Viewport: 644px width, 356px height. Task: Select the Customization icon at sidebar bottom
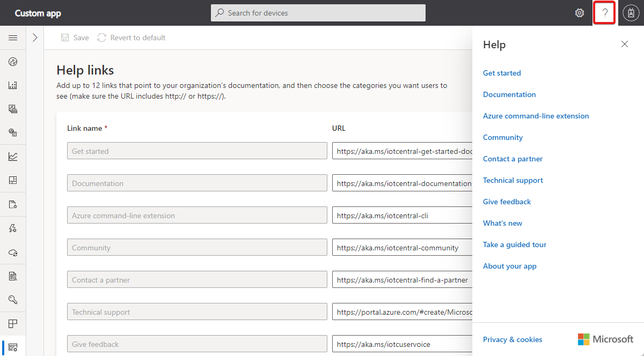13,347
